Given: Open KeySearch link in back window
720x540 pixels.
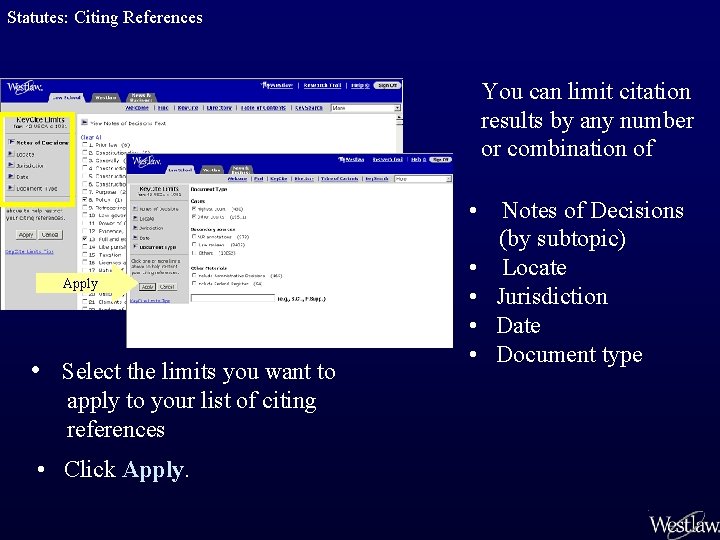Looking at the screenshot, I should point(309,108).
